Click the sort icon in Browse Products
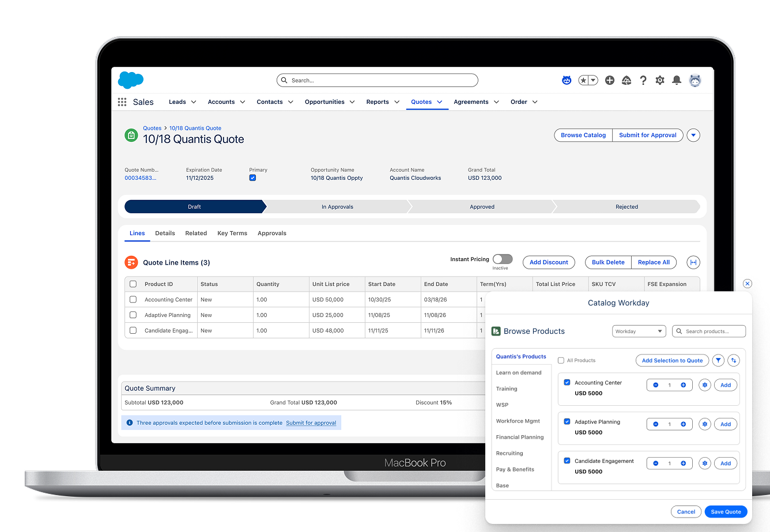 (x=734, y=360)
